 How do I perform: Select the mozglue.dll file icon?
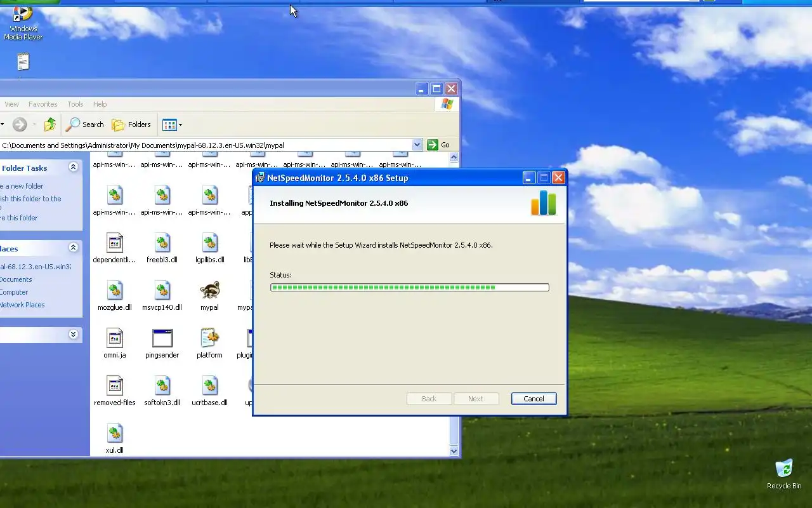tap(114, 290)
